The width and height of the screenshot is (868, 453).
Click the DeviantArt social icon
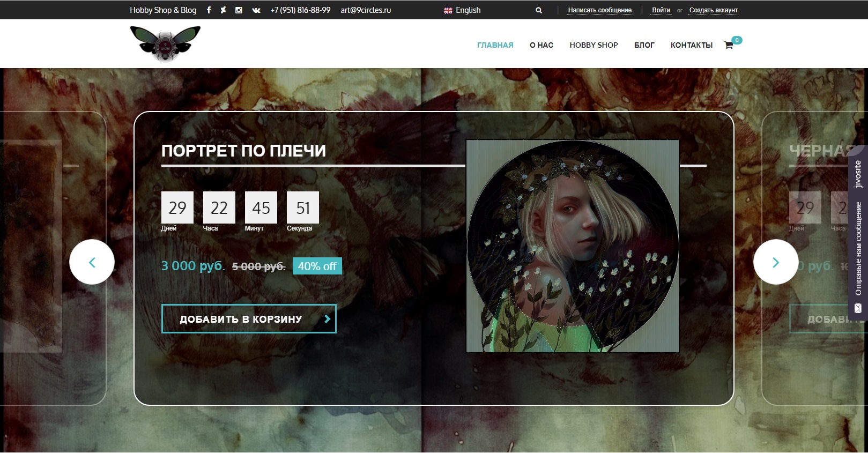pos(223,10)
